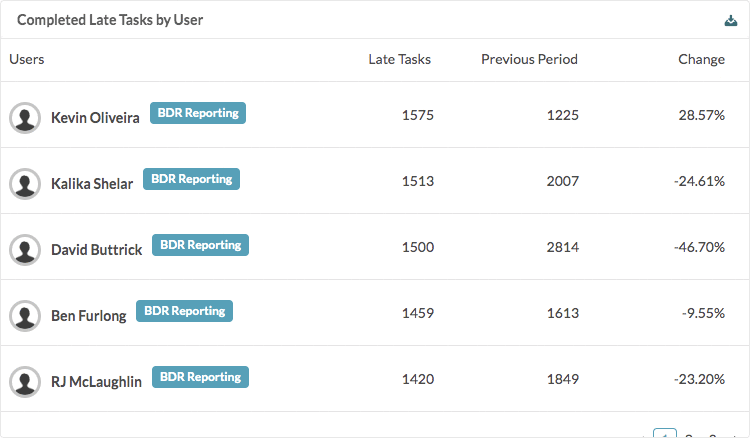This screenshot has width=750, height=438.
Task: Select late tasks value 1500
Action: (418, 247)
